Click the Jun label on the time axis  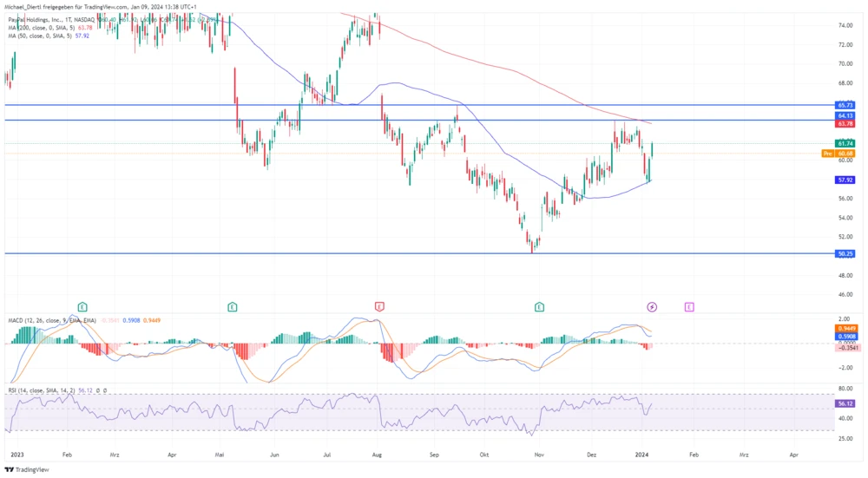click(x=274, y=455)
